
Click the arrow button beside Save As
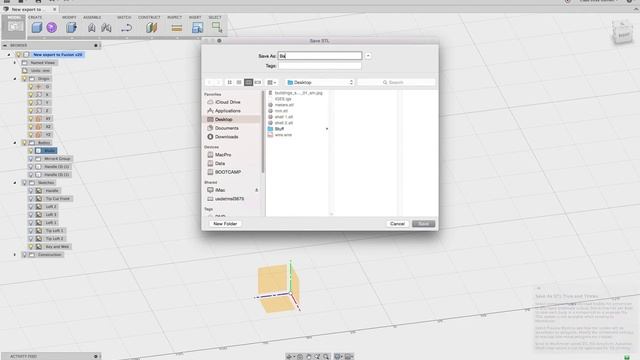(368, 56)
